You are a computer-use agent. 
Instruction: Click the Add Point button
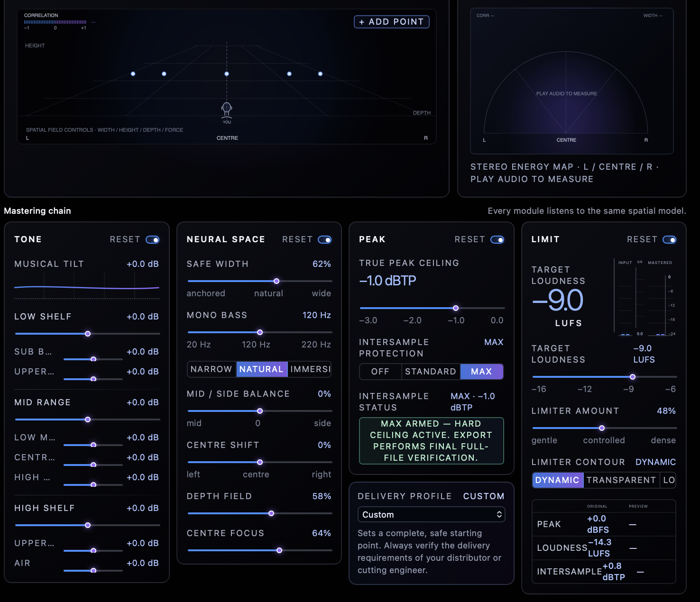point(392,22)
